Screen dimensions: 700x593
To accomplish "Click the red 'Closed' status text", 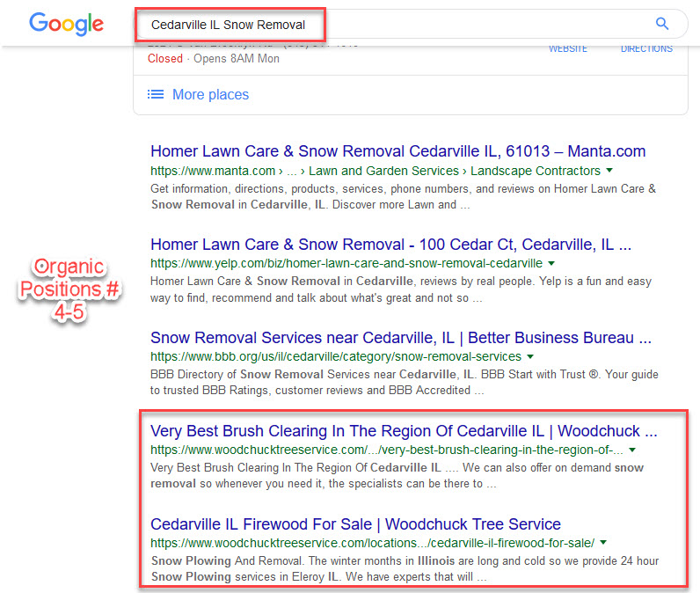I will (x=165, y=58).
